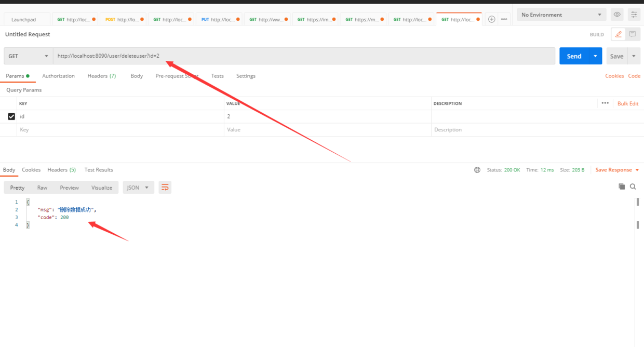
Task: Open the manage environments sliders icon
Action: (634, 15)
